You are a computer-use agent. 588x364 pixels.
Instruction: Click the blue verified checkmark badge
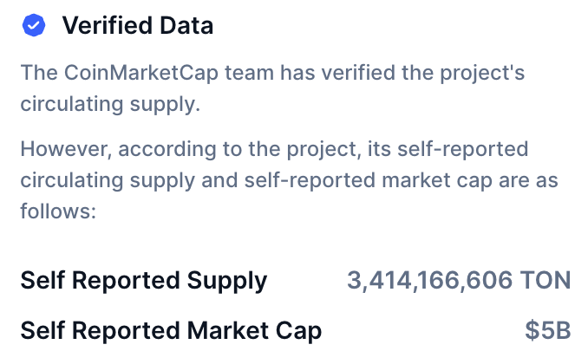coord(33,26)
